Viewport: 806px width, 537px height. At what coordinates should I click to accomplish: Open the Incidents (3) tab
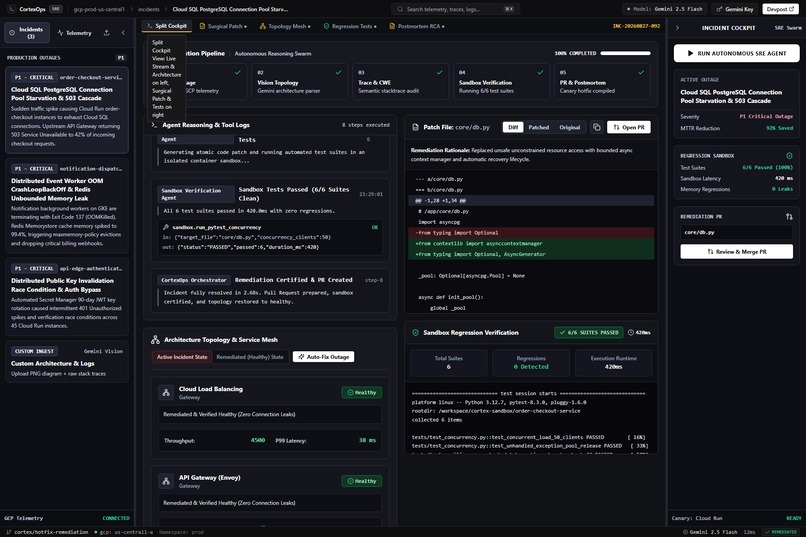click(27, 32)
